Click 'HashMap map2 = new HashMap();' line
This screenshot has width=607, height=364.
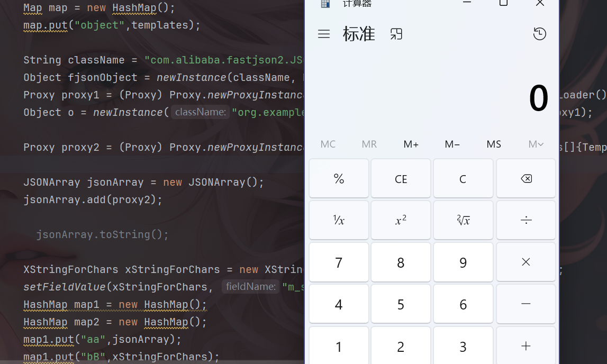click(x=115, y=322)
